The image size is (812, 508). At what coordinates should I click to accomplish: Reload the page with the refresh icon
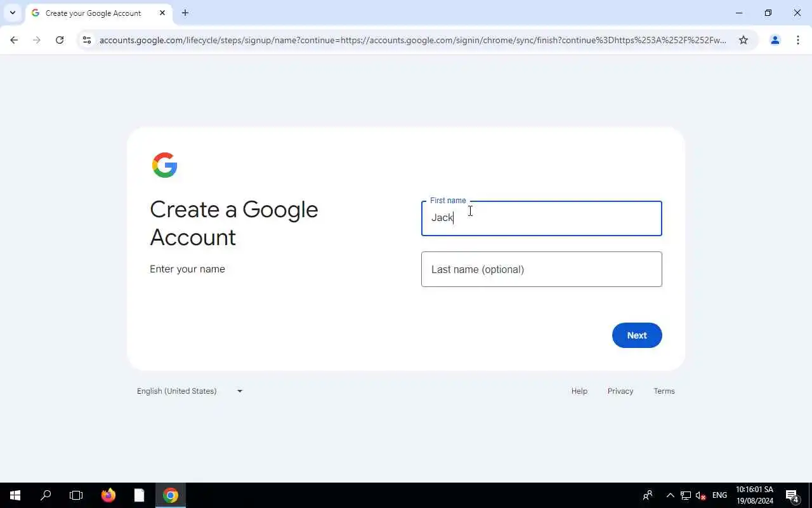[60, 40]
